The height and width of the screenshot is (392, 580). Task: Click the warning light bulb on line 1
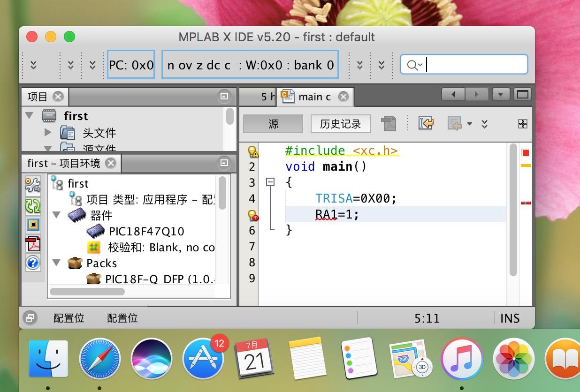(x=253, y=151)
